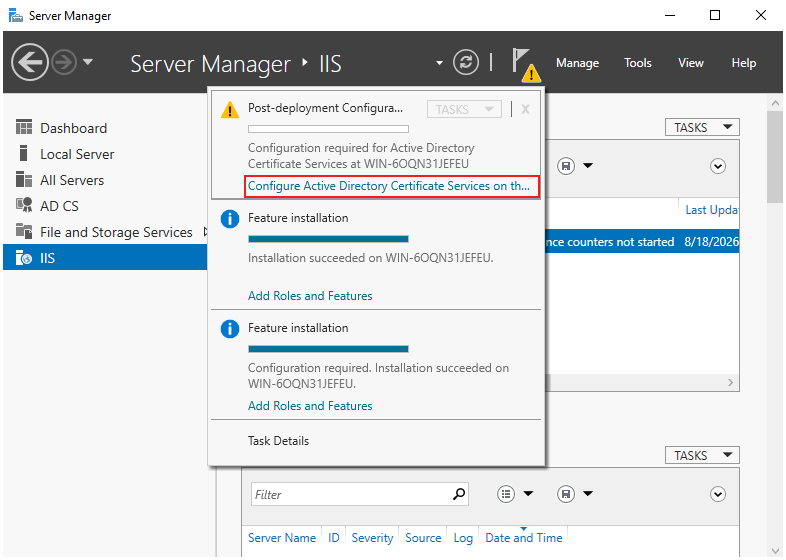Expand File and Storage Services arrow
The image size is (786, 560).
tap(205, 232)
